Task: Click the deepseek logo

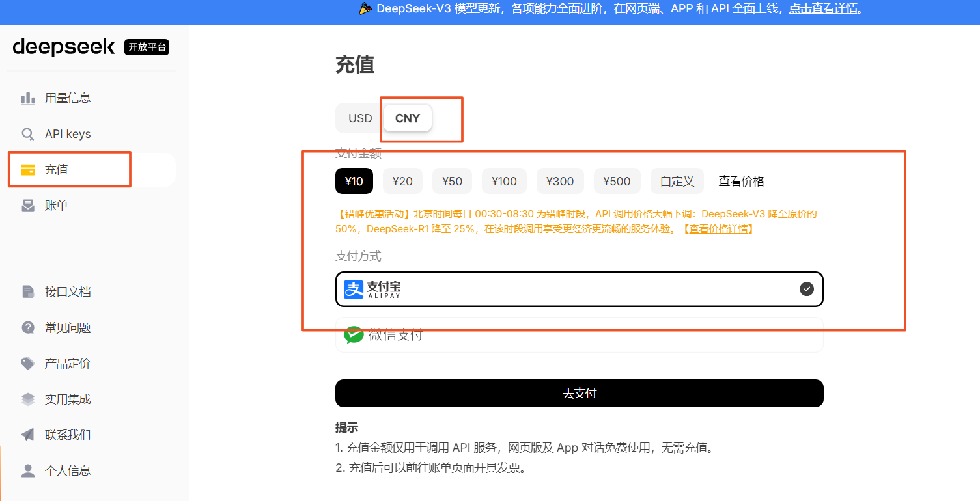Action: point(63,47)
